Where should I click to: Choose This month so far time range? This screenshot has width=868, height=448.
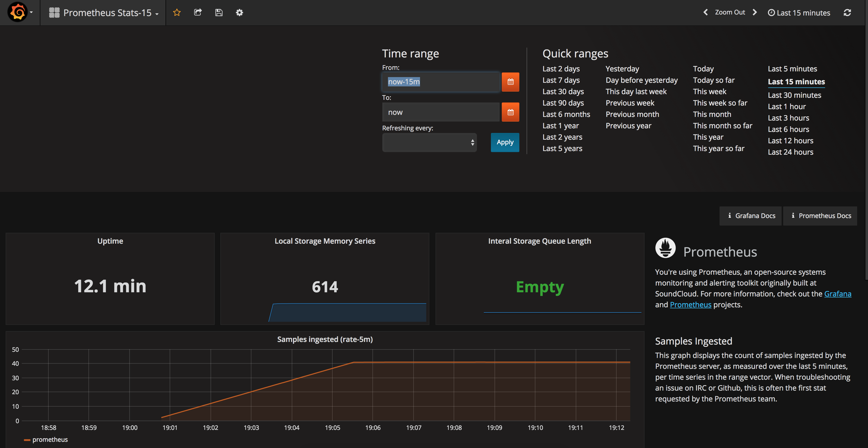[x=722, y=125]
